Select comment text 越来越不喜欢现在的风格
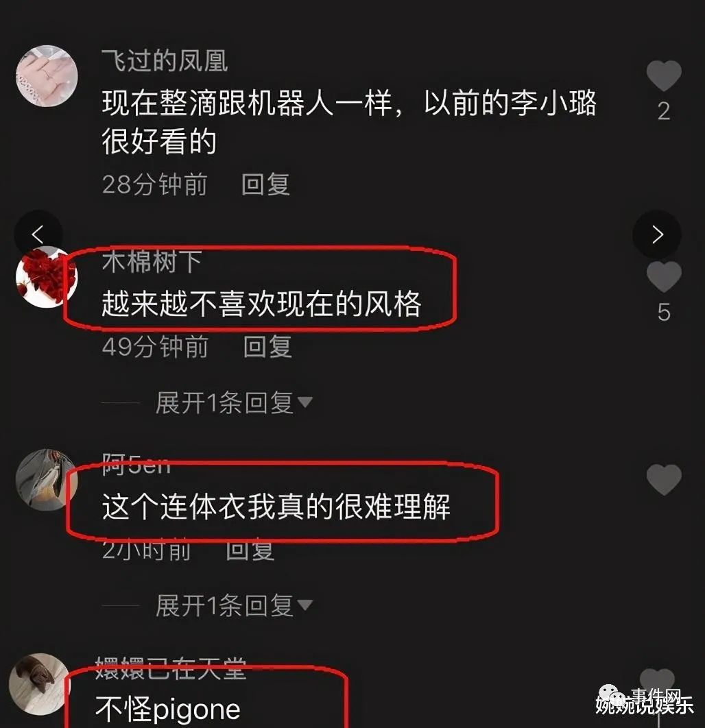Viewport: 705px width, 728px height. pyautogui.click(x=261, y=304)
